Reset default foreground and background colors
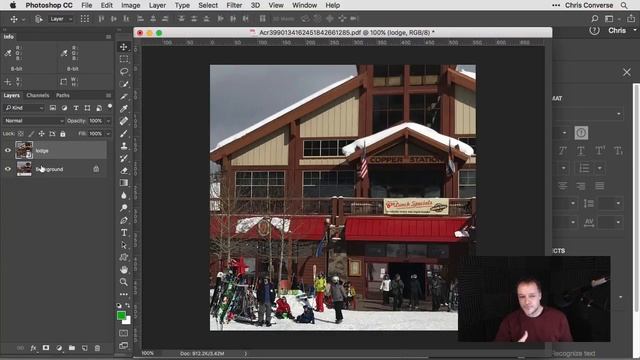640x360 pixels. (119, 305)
